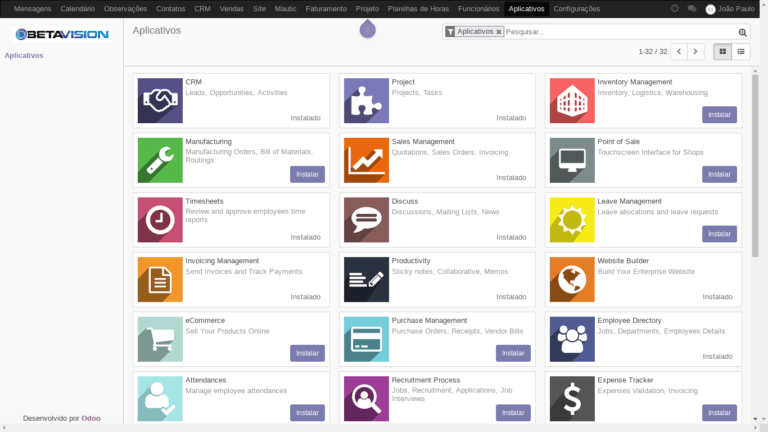Open the Mensagens menu
Screen dimensions: 768x432
pos(32,9)
